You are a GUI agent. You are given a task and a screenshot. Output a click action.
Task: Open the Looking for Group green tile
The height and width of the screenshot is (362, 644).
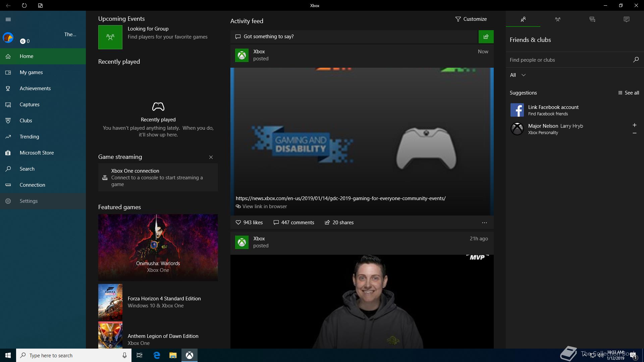[x=110, y=37]
